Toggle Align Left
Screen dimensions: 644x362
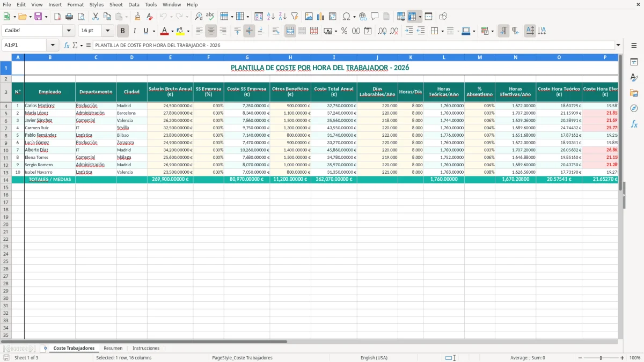(x=200, y=31)
